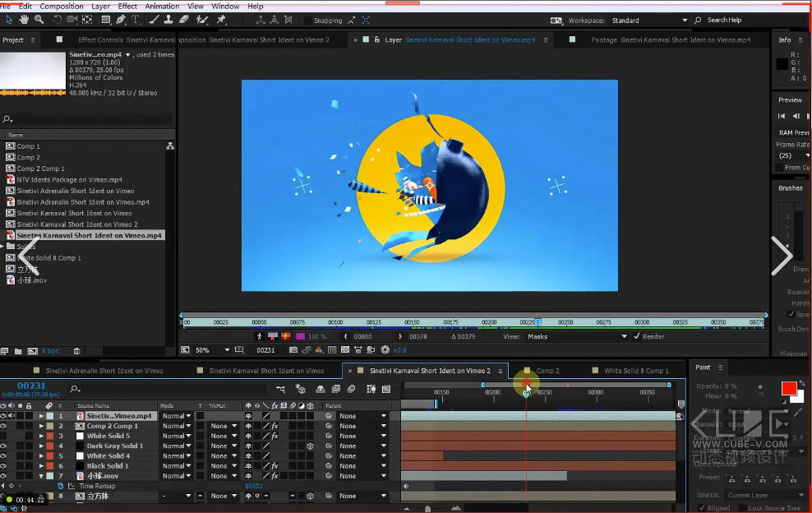Image resolution: width=812 pixels, height=513 pixels.
Task: Select the Pen tool
Action: click(x=121, y=20)
